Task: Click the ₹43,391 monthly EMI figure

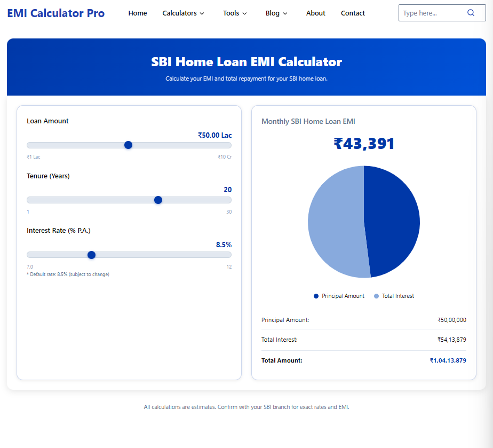Action: coord(364,143)
